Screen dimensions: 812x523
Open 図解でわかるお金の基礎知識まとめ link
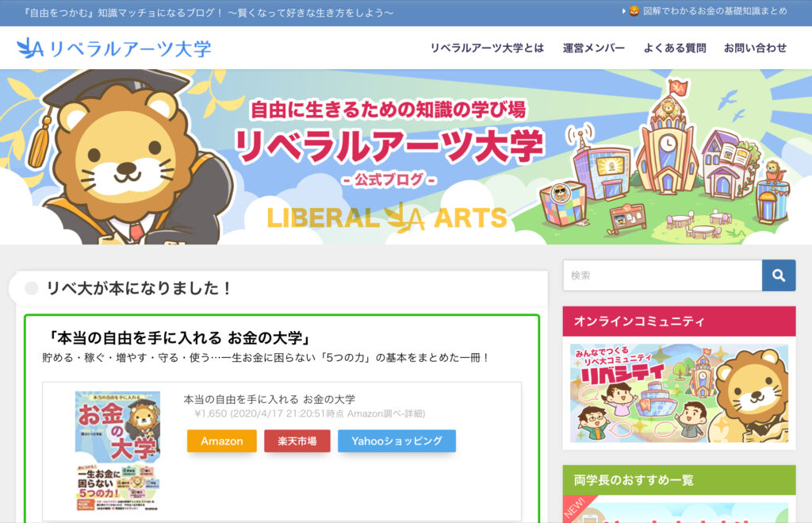click(714, 11)
